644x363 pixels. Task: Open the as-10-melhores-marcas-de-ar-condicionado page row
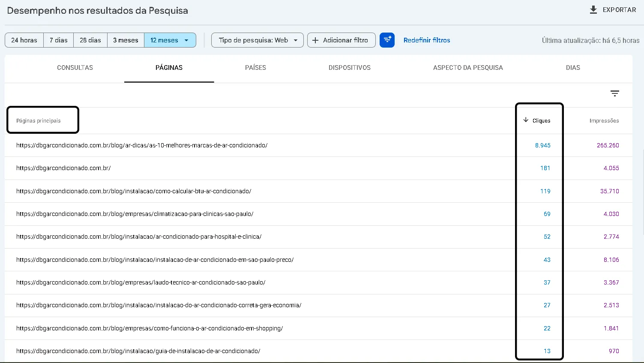point(318,145)
